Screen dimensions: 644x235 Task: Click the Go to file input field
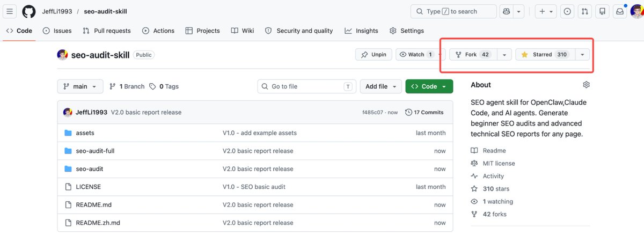tap(308, 86)
